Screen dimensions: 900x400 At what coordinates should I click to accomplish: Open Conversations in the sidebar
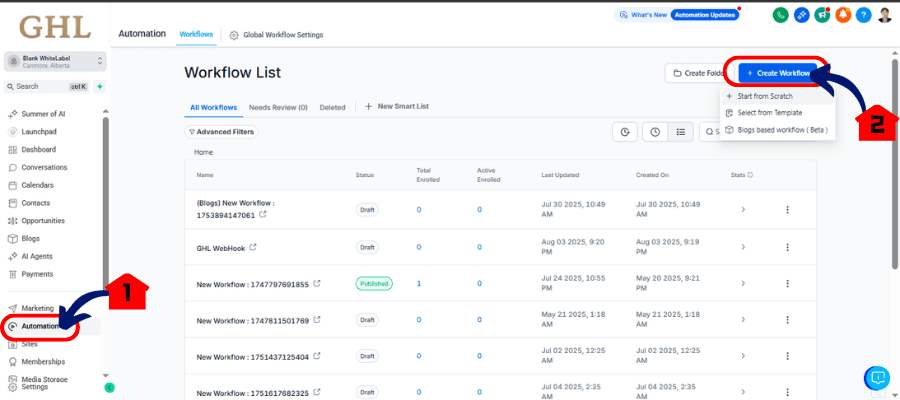[38, 167]
